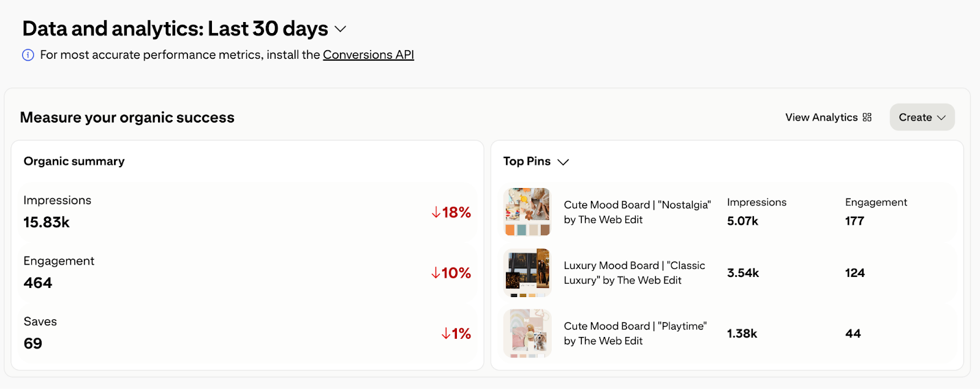
Task: Select the Engagement metric showing 464
Action: click(245, 273)
